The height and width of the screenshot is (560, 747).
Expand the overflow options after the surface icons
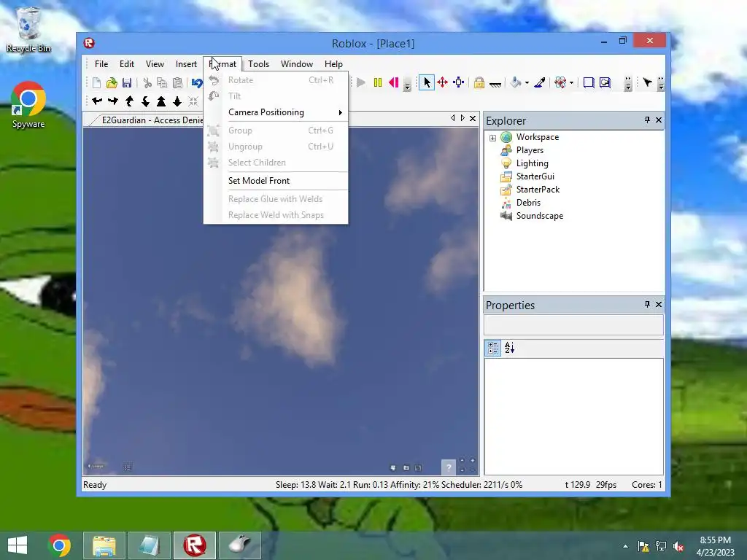(628, 84)
